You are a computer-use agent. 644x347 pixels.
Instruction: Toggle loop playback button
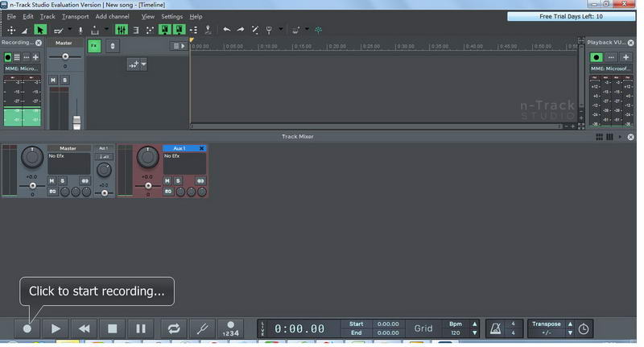point(174,328)
